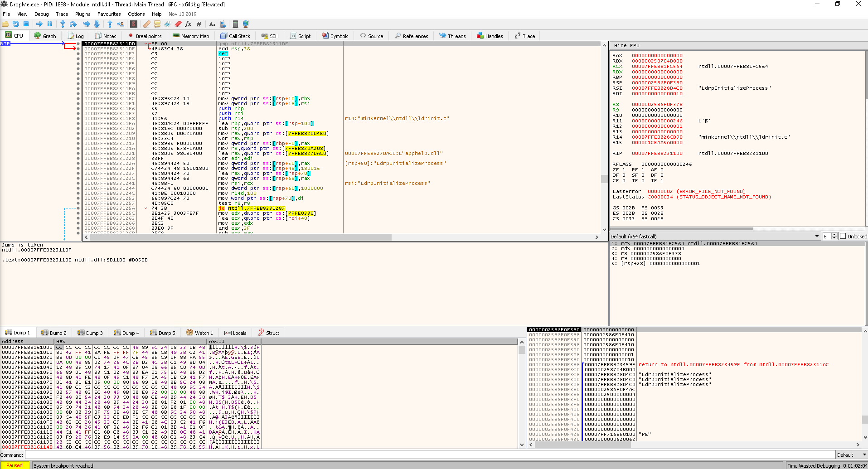Run to user code toolbar icon
868x469 pixels.
(120, 24)
